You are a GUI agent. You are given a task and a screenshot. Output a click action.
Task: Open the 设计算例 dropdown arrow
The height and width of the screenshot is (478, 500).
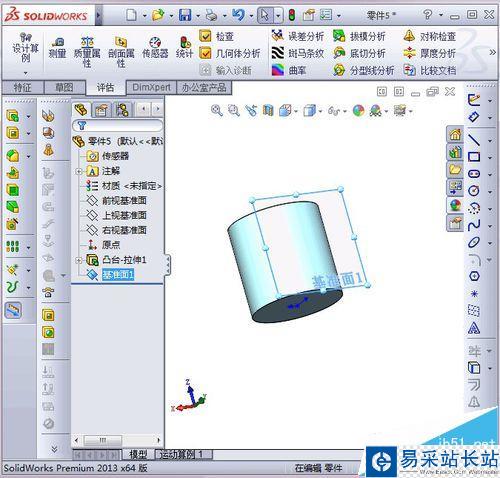click(25, 73)
